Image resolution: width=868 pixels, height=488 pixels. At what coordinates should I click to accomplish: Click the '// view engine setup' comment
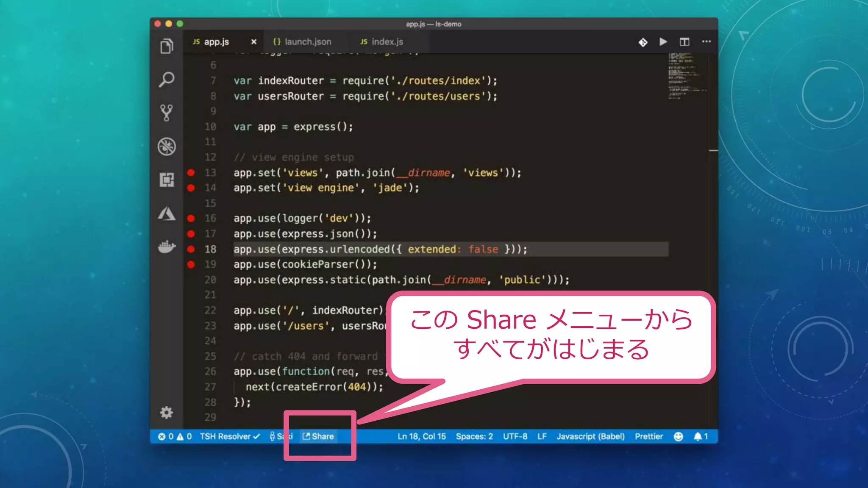(294, 157)
